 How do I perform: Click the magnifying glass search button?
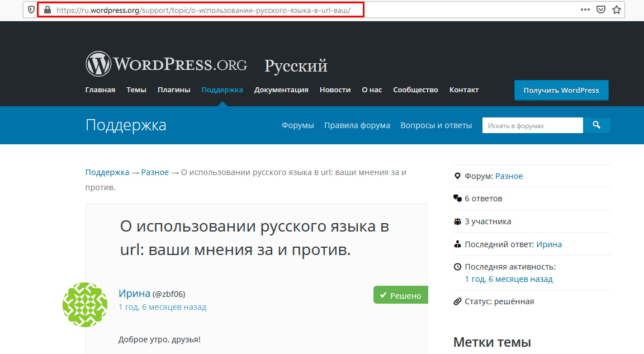click(x=596, y=125)
